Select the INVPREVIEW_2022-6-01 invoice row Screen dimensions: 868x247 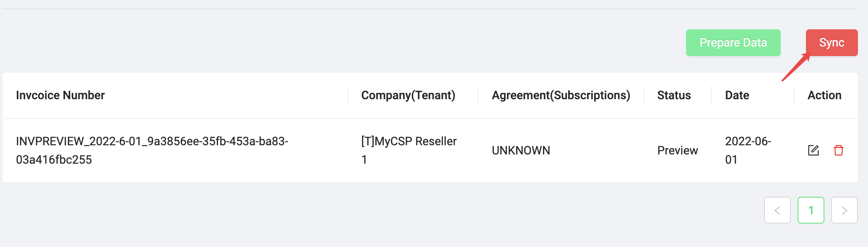[152, 150]
